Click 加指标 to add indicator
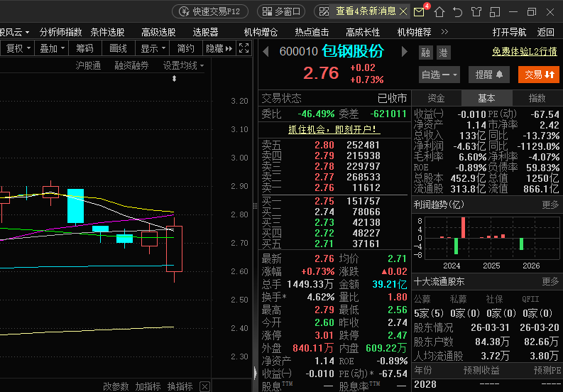Screen dimensions: 563x392 click(148, 386)
